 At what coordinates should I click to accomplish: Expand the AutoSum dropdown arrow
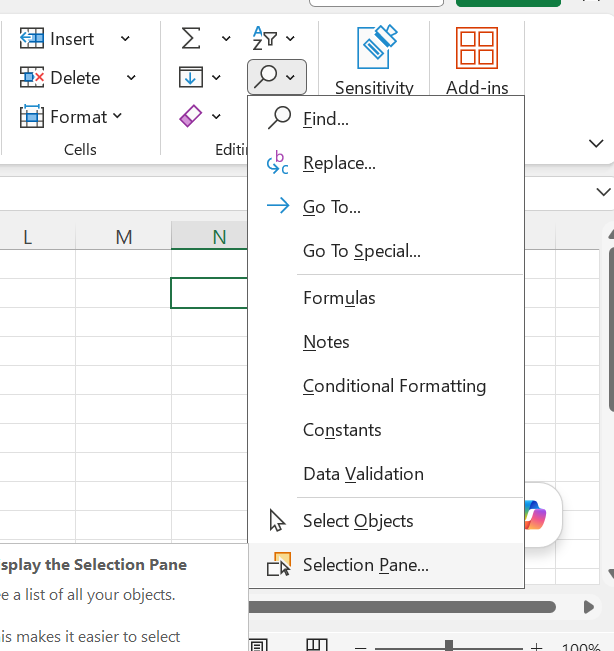coord(226,39)
